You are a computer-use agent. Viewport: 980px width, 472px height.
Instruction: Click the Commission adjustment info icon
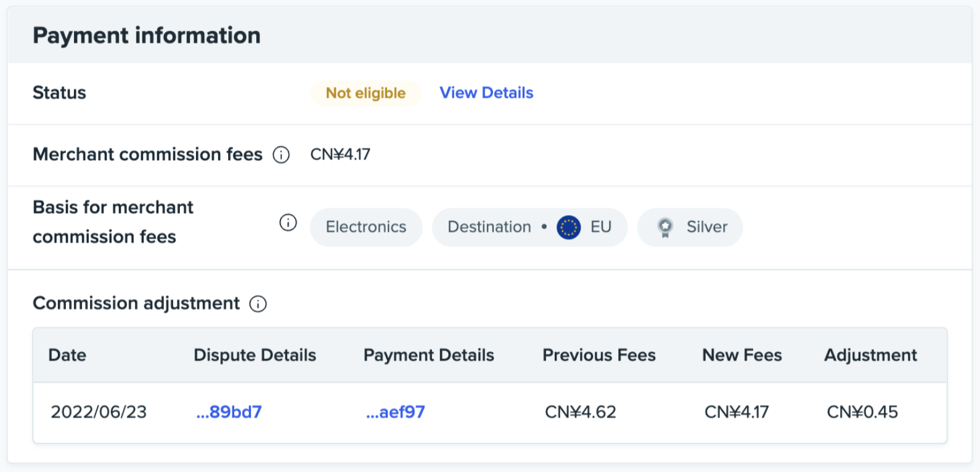(258, 304)
